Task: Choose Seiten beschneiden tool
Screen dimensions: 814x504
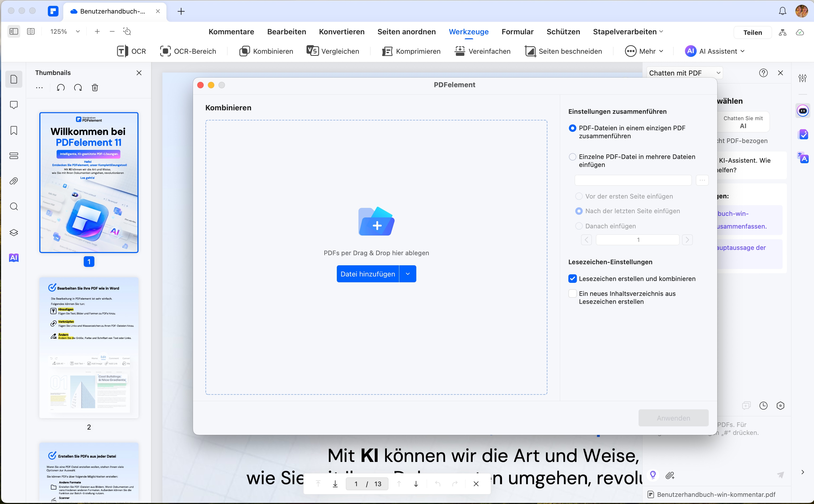Action: 563,51
